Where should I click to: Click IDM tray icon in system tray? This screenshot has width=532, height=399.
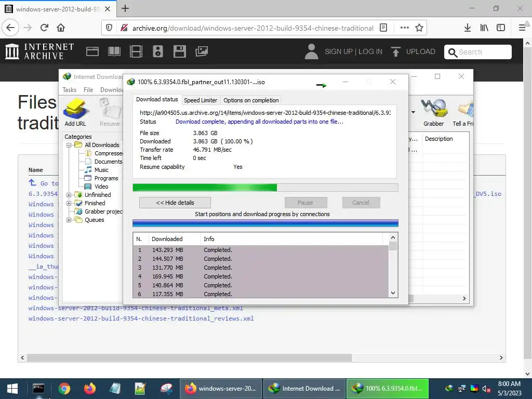(x=449, y=389)
